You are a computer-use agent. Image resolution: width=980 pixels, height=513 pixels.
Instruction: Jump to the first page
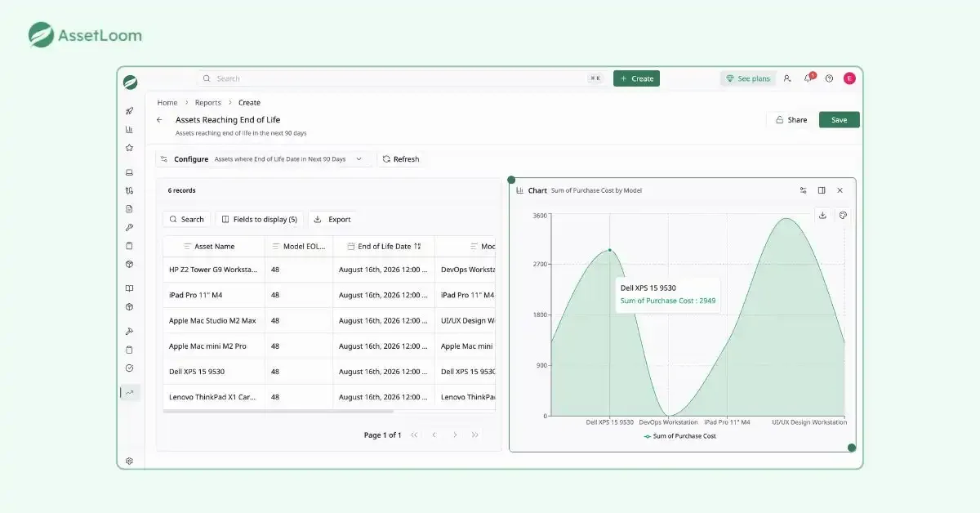point(414,435)
